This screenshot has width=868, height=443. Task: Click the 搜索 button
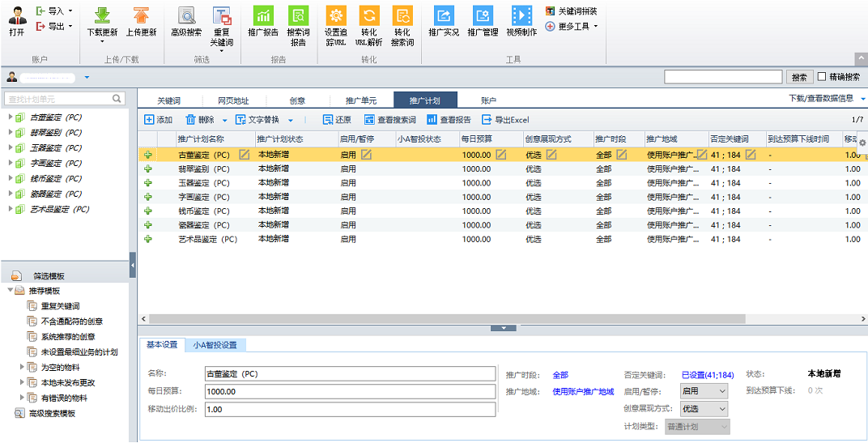[x=799, y=77]
